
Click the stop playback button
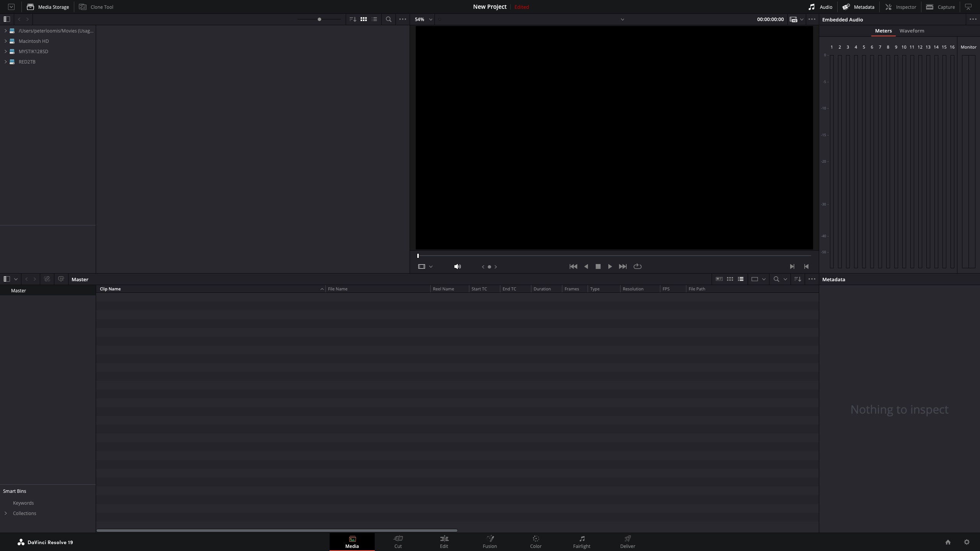(598, 266)
